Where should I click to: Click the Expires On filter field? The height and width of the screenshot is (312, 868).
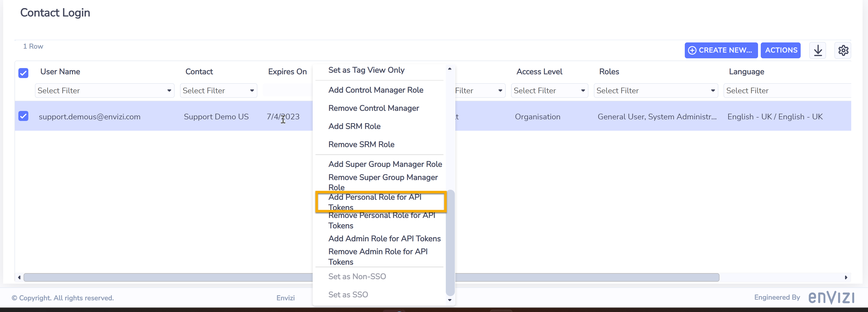tap(288, 90)
